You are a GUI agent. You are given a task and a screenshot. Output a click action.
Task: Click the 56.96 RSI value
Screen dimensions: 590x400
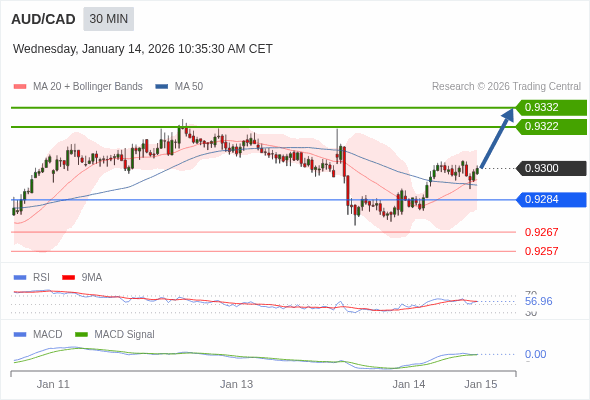coord(538,301)
